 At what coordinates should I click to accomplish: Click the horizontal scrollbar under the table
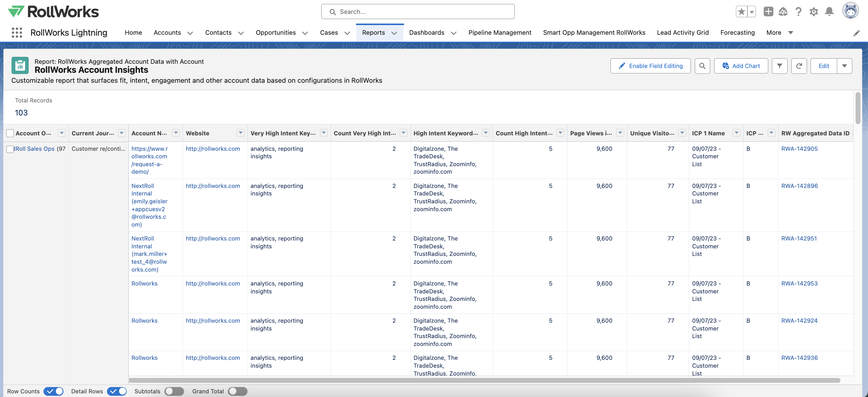(x=484, y=380)
